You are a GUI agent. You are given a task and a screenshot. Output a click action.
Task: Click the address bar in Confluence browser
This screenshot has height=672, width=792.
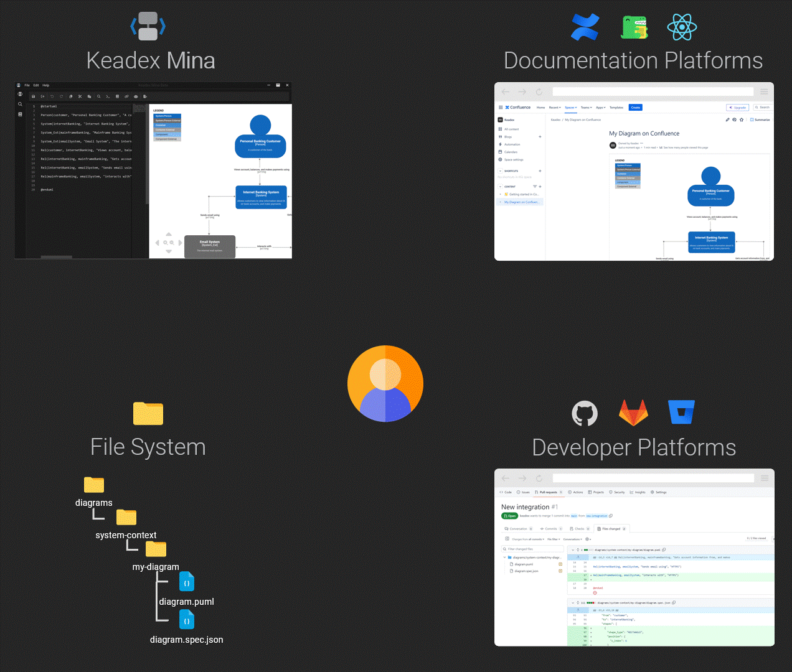652,91
